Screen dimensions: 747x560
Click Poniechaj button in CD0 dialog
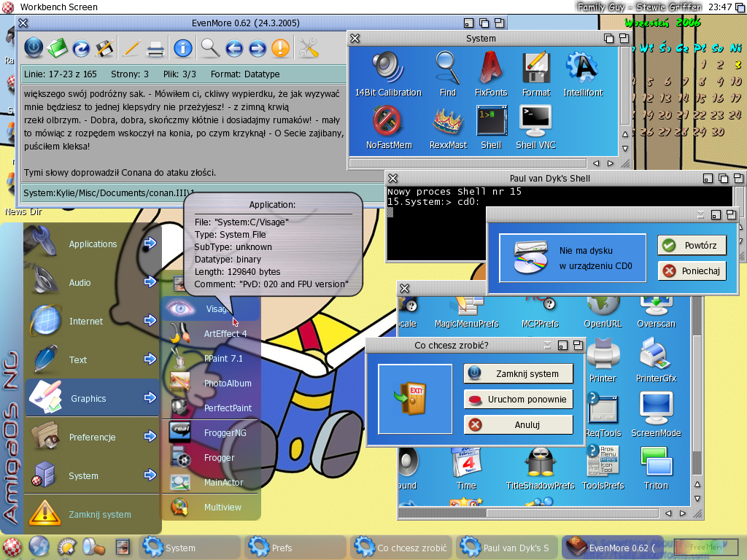point(692,271)
